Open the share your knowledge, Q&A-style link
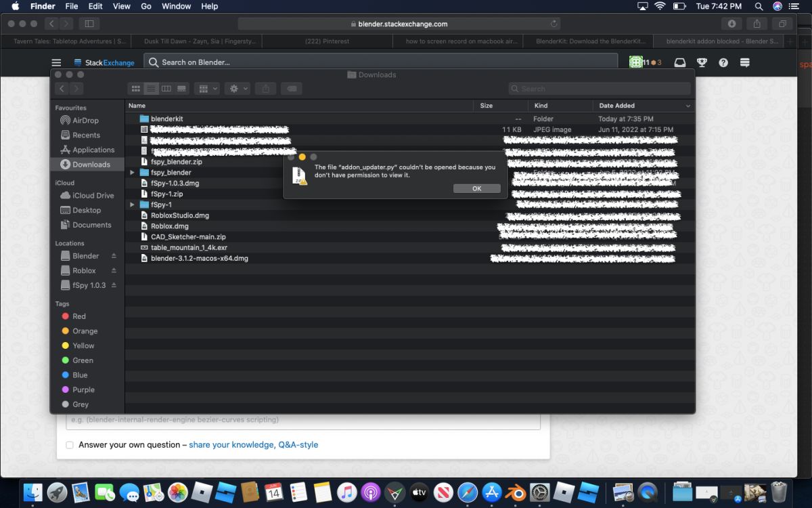The width and height of the screenshot is (812, 508). 253,445
